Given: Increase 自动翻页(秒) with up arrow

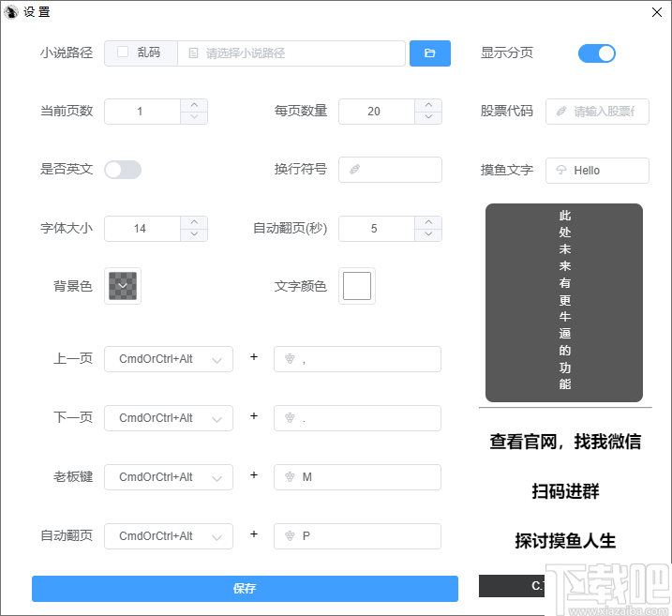Looking at the screenshot, I should 428,222.
